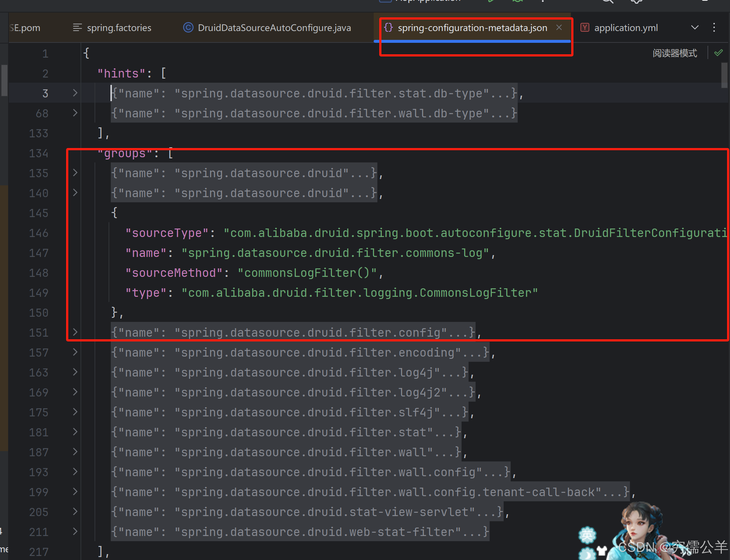Expand the folded stat.db-type hint on line 3

[75, 93]
